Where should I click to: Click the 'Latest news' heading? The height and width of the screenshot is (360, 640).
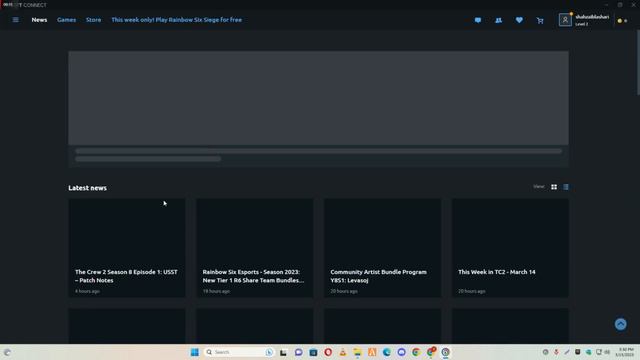87,188
